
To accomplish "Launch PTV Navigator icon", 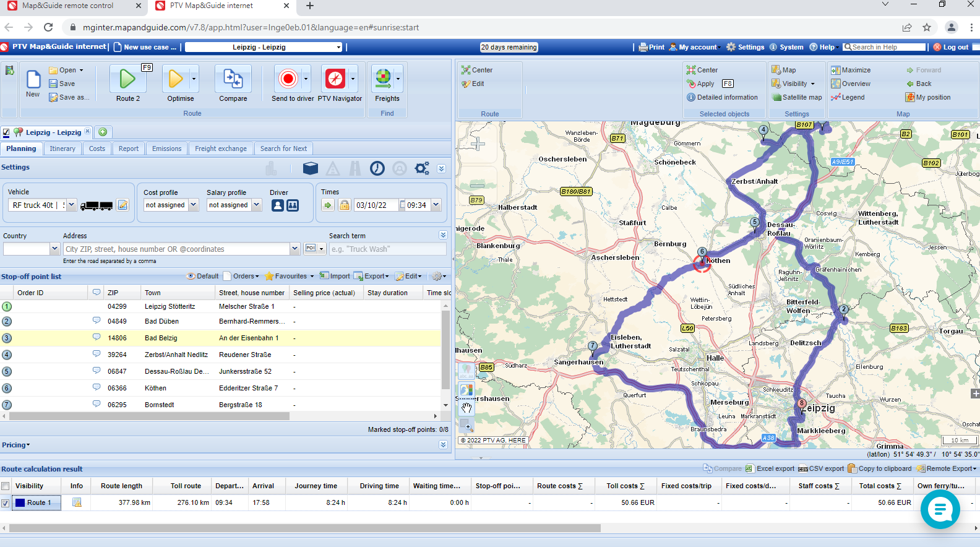I will pos(335,79).
